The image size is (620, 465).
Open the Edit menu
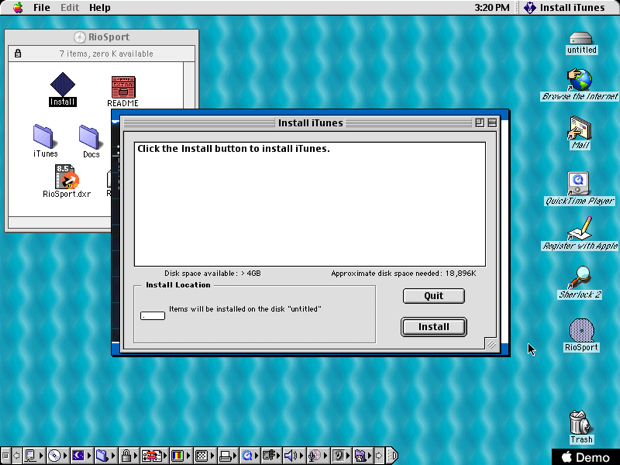(x=70, y=8)
